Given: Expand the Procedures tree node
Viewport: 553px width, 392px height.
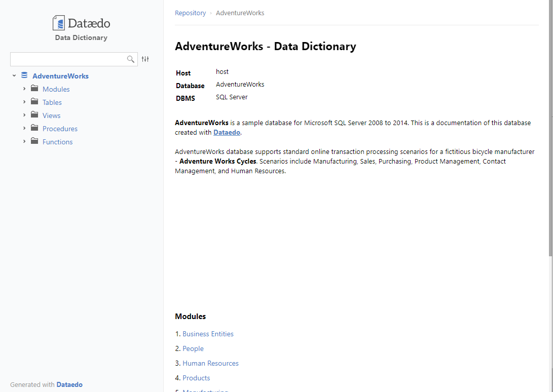Looking at the screenshot, I should click(24, 128).
